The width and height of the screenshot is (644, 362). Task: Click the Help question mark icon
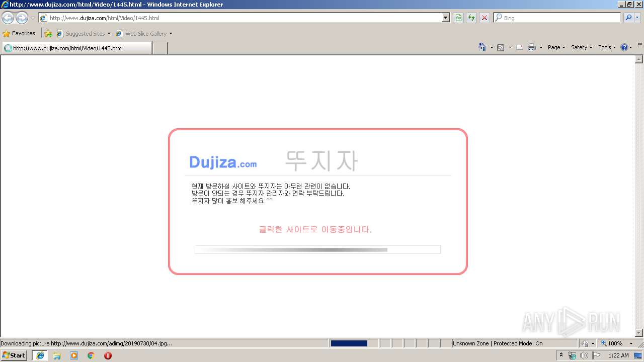pos(624,47)
